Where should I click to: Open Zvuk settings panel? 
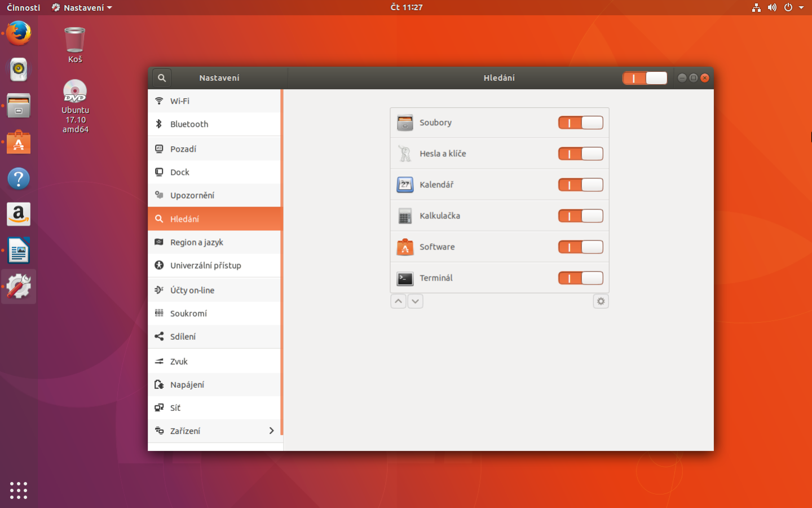(214, 361)
